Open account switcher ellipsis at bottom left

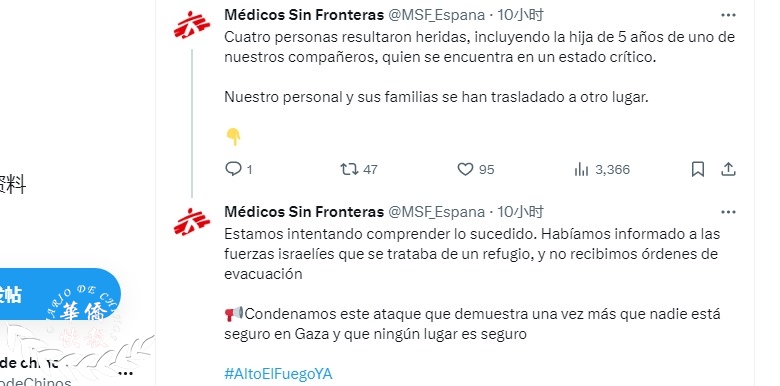[x=126, y=373]
